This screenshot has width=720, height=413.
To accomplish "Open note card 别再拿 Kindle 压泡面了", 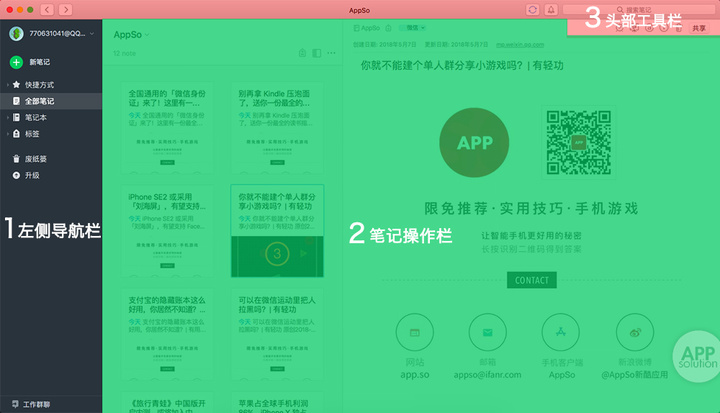I will [x=277, y=128].
